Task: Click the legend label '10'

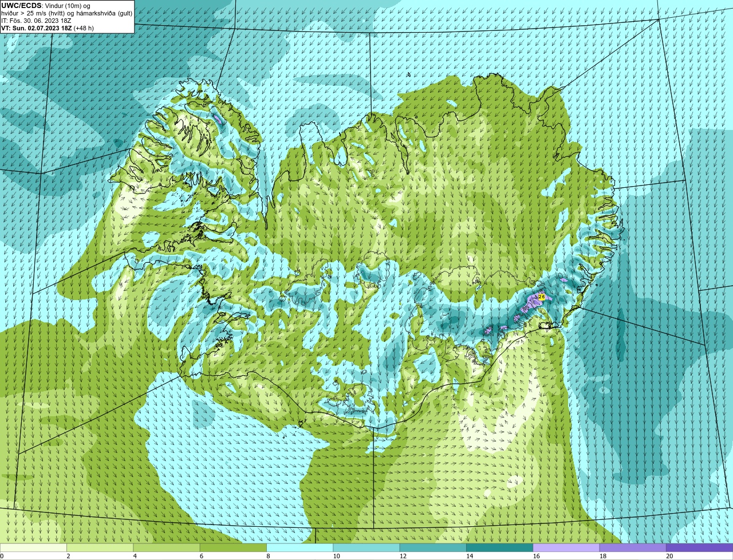Action: tap(337, 556)
